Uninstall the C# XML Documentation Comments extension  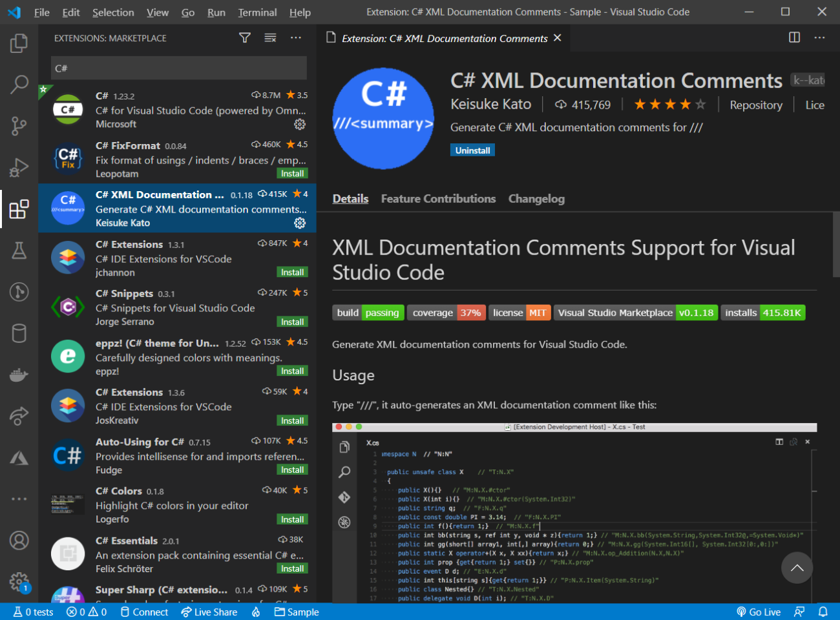coord(472,150)
